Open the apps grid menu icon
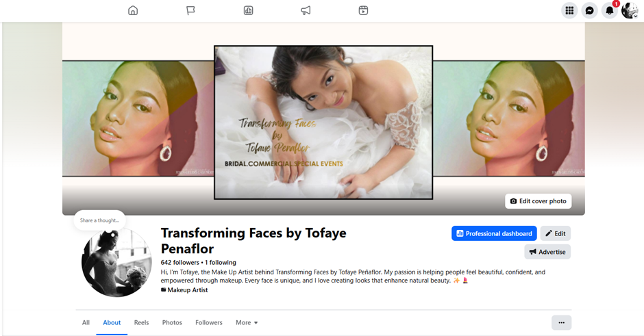Screen dimensions: 644x336 click(x=569, y=11)
